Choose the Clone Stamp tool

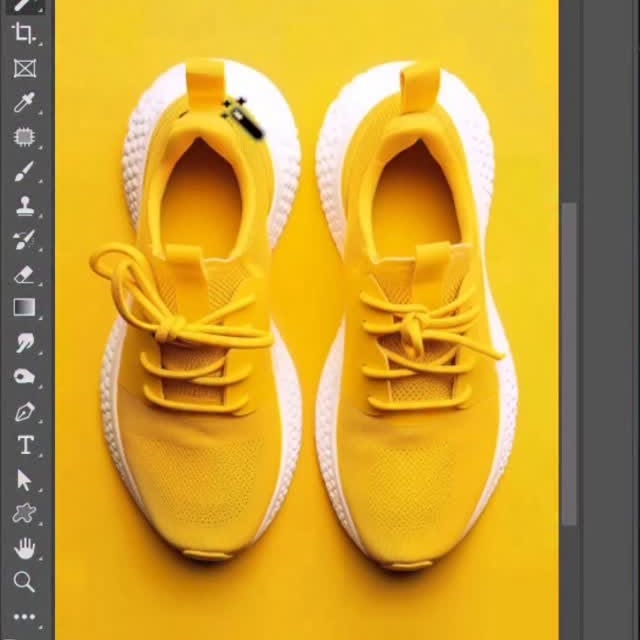click(24, 206)
